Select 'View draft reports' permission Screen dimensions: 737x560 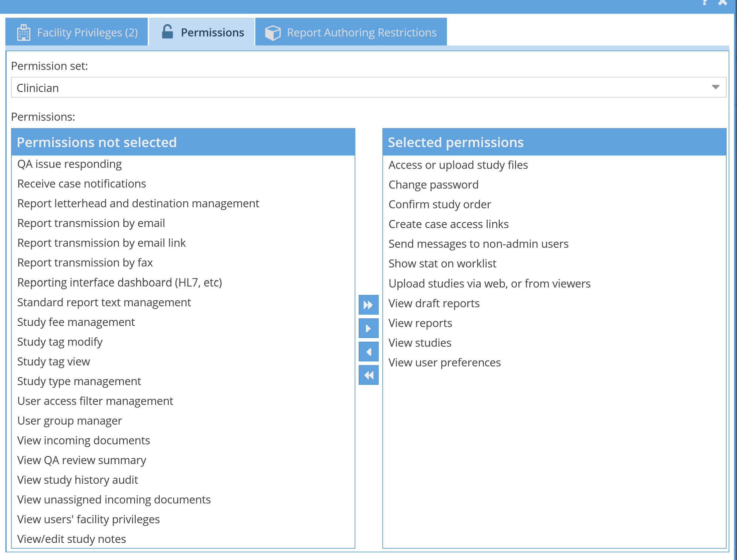click(x=554, y=304)
